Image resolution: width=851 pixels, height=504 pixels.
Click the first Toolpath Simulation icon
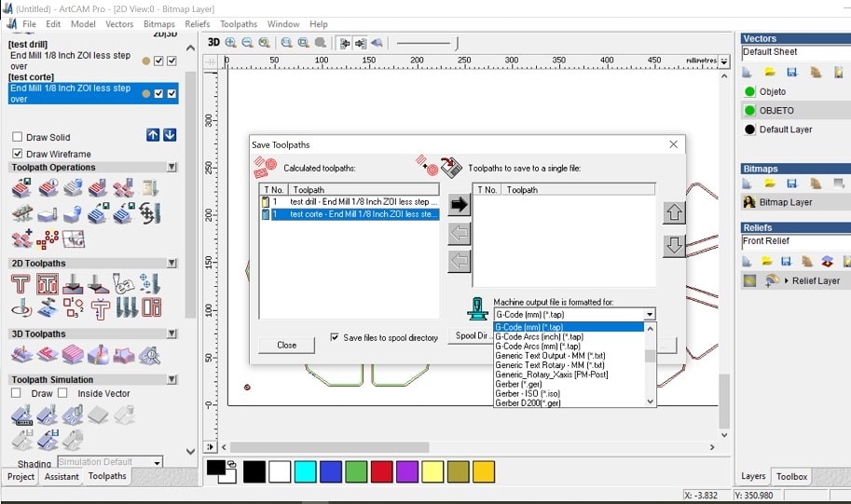pyautogui.click(x=21, y=415)
